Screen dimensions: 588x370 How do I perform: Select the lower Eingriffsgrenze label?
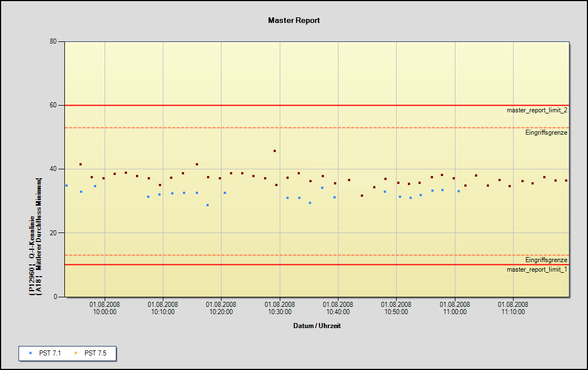click(x=546, y=260)
